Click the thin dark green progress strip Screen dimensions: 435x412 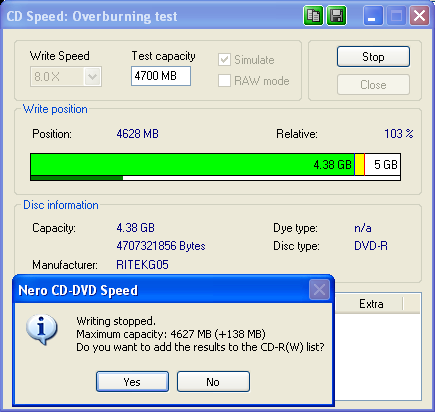[x=77, y=178]
